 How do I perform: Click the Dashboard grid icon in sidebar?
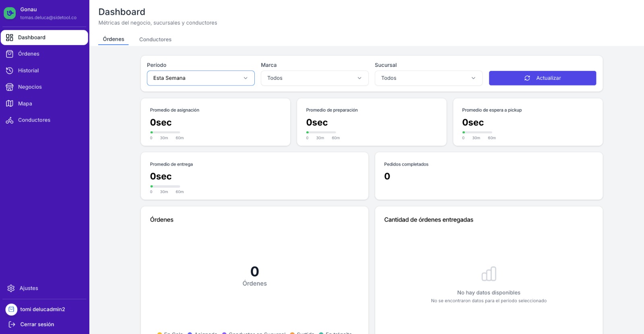[10, 37]
